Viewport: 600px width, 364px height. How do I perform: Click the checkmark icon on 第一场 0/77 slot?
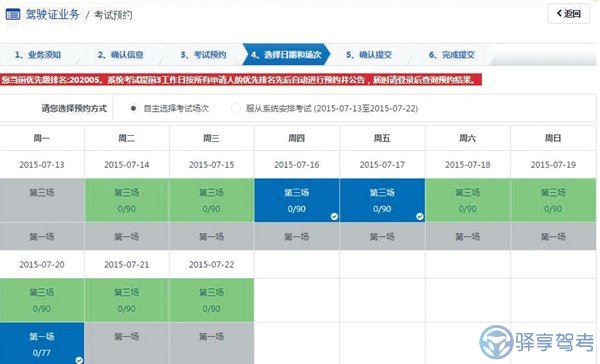coord(79,360)
